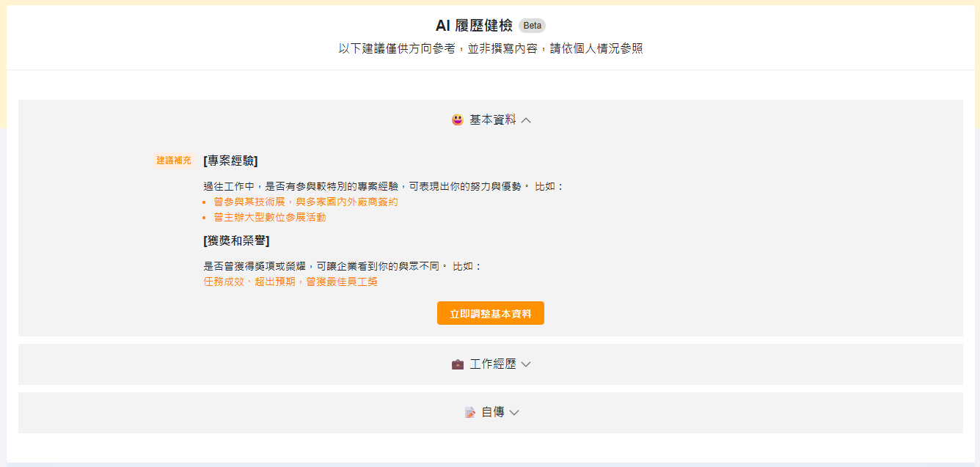Image resolution: width=980 pixels, height=467 pixels.
Task: Select the 曾參與某技術展 example bullet
Action: [x=305, y=202]
